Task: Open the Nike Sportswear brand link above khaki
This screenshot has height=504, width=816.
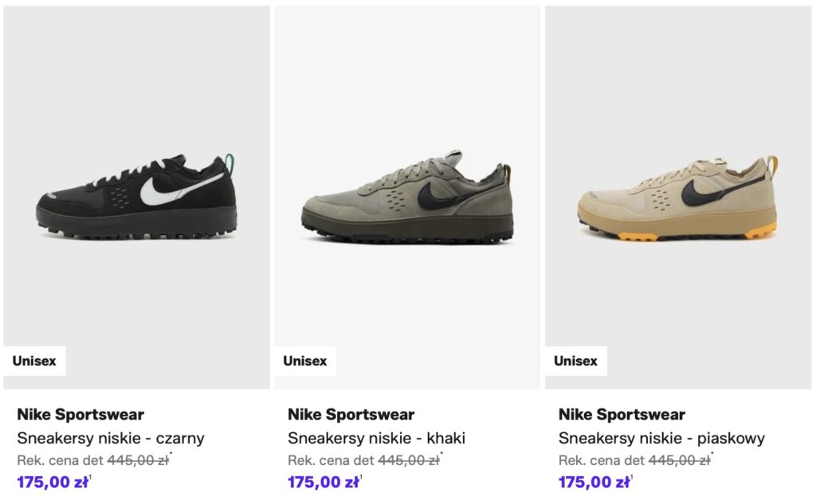Action: pos(351,415)
